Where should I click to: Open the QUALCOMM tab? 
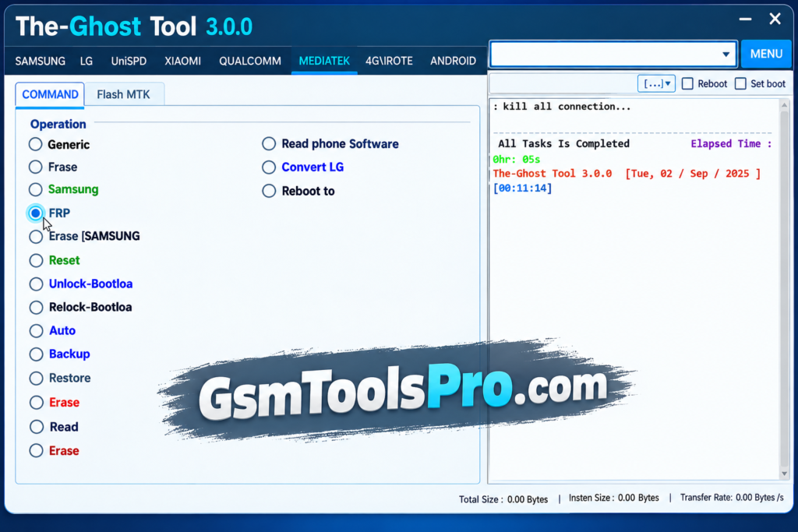(250, 61)
